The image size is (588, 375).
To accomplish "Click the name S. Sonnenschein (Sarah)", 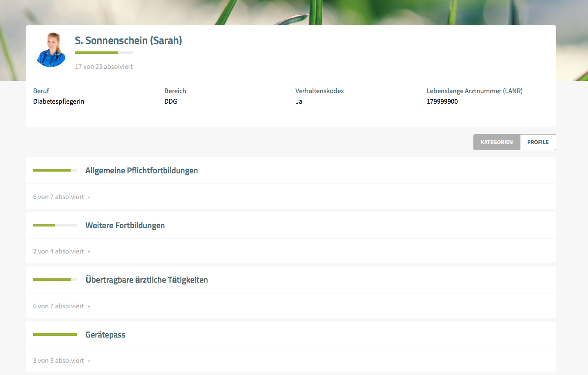I will (129, 41).
